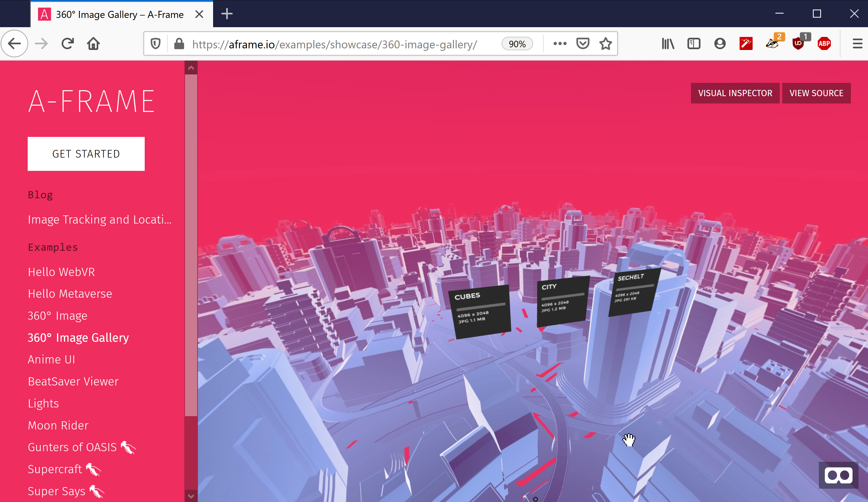Open the Library bookshelf icon
Image resolution: width=868 pixels, height=502 pixels.
(668, 44)
